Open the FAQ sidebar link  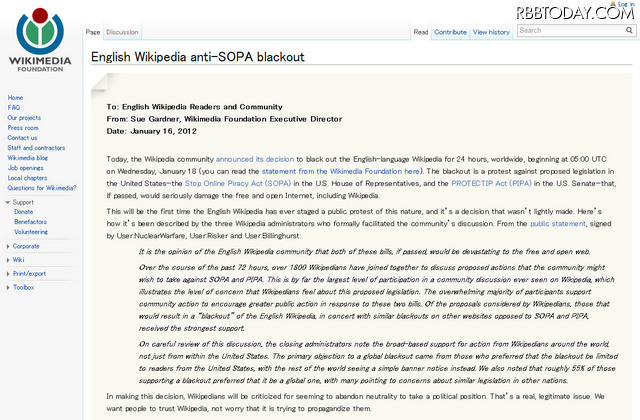[13, 108]
